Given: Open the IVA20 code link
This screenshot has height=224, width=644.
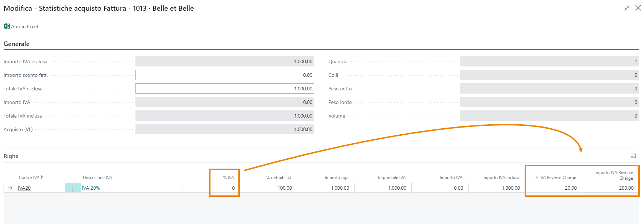Looking at the screenshot, I should [24, 188].
